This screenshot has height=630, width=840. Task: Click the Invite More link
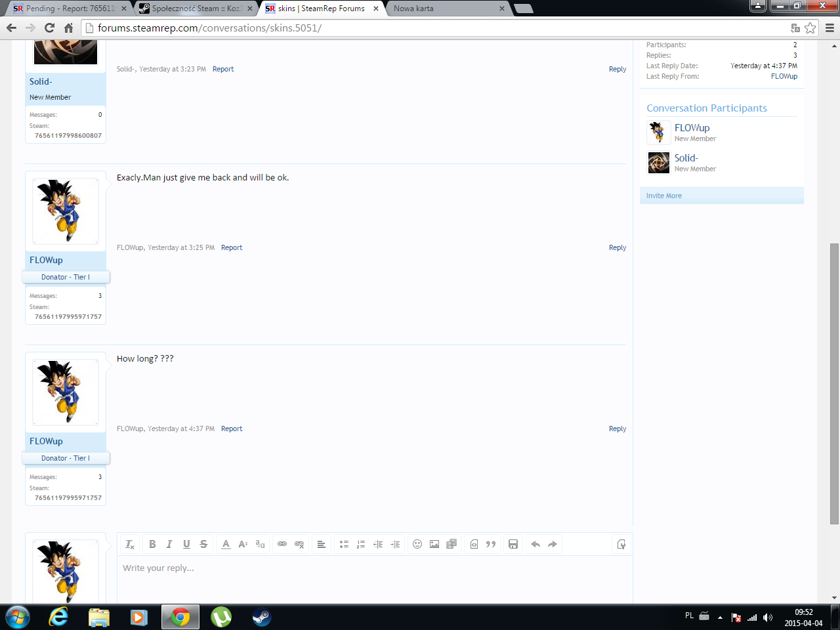coord(663,196)
